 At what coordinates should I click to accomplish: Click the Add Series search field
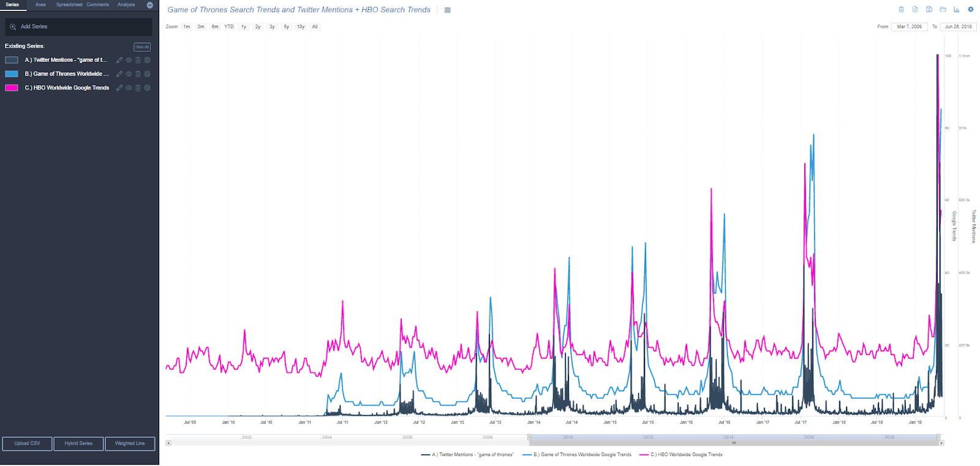point(78,27)
